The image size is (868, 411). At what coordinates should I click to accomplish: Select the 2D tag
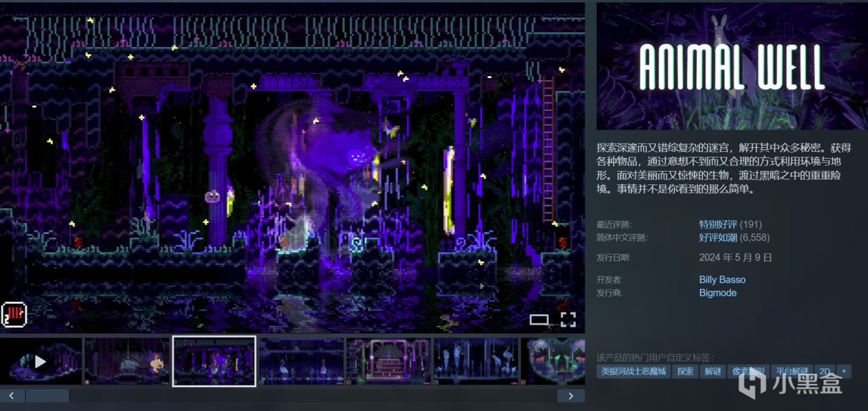[x=825, y=372]
